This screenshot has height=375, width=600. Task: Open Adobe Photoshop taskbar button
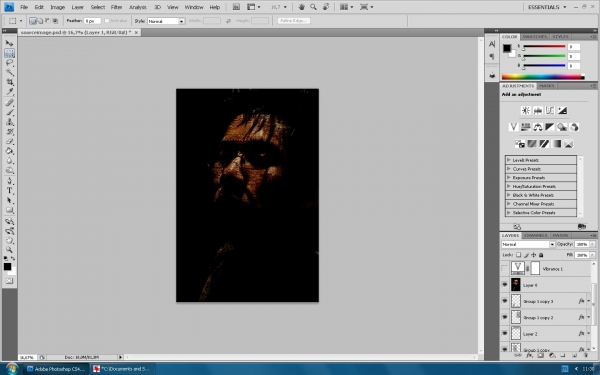point(56,369)
